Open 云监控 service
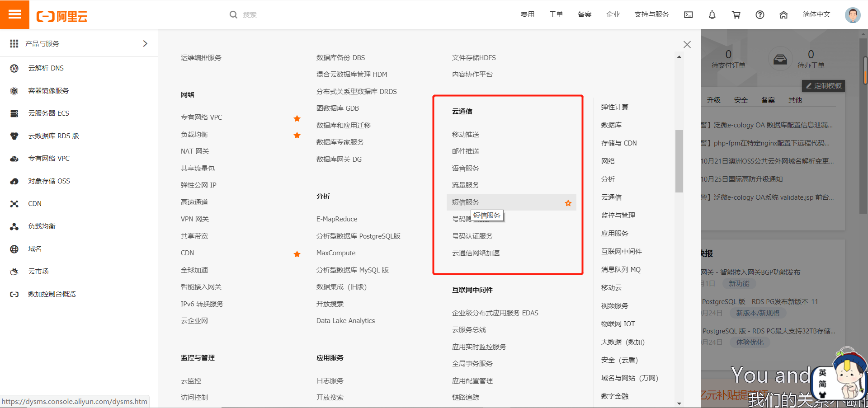Image resolution: width=868 pixels, height=408 pixels. [x=191, y=381]
